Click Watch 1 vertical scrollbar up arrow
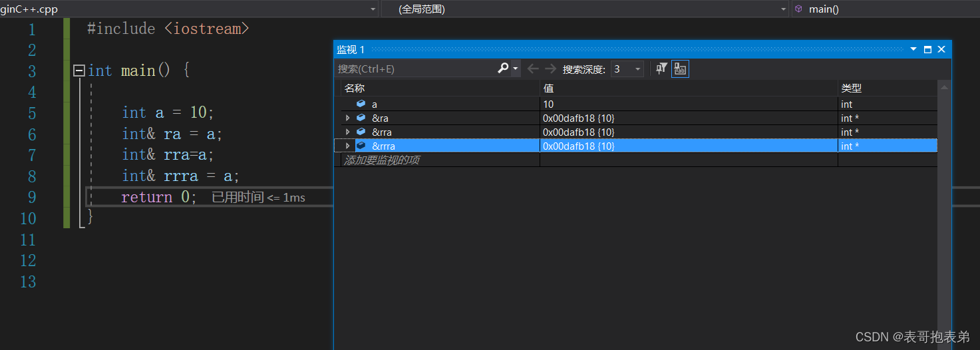This screenshot has width=980, height=350. [944, 87]
